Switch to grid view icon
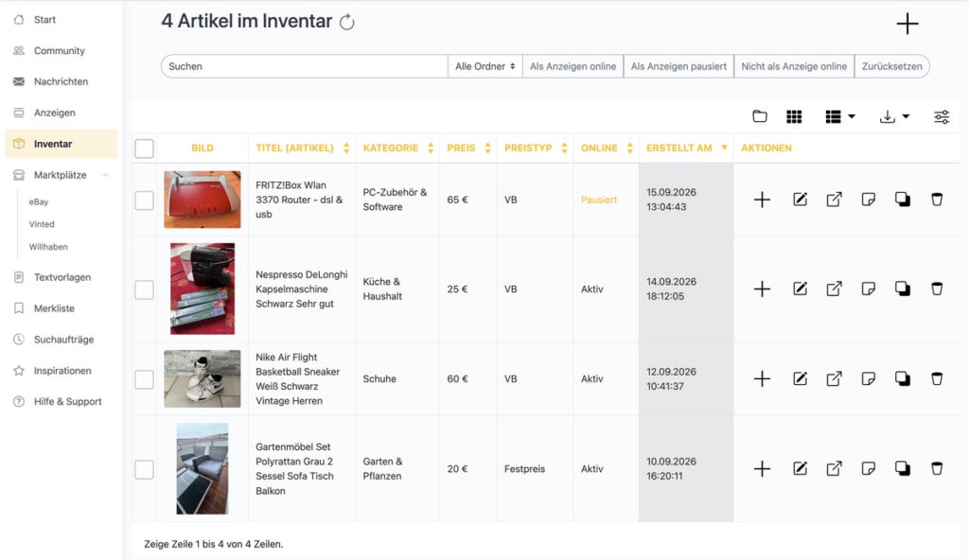Viewport: 969px width, 560px height. coord(794,116)
